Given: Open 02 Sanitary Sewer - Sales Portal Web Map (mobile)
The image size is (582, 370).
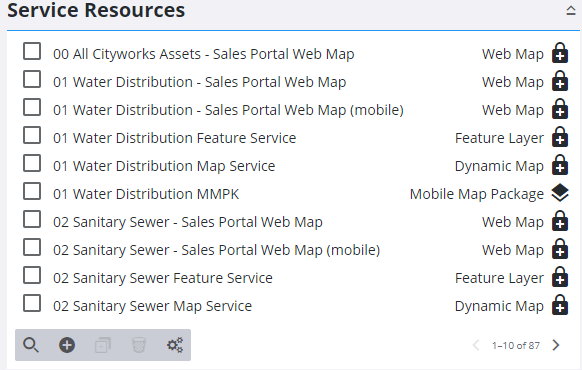Looking at the screenshot, I should pos(216,250).
